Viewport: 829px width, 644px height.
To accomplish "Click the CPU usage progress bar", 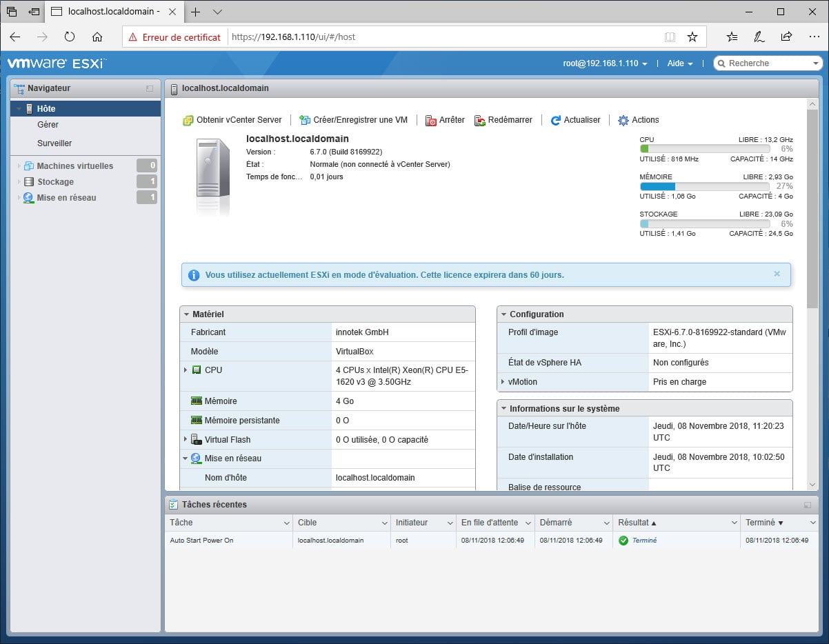I will pos(704,149).
